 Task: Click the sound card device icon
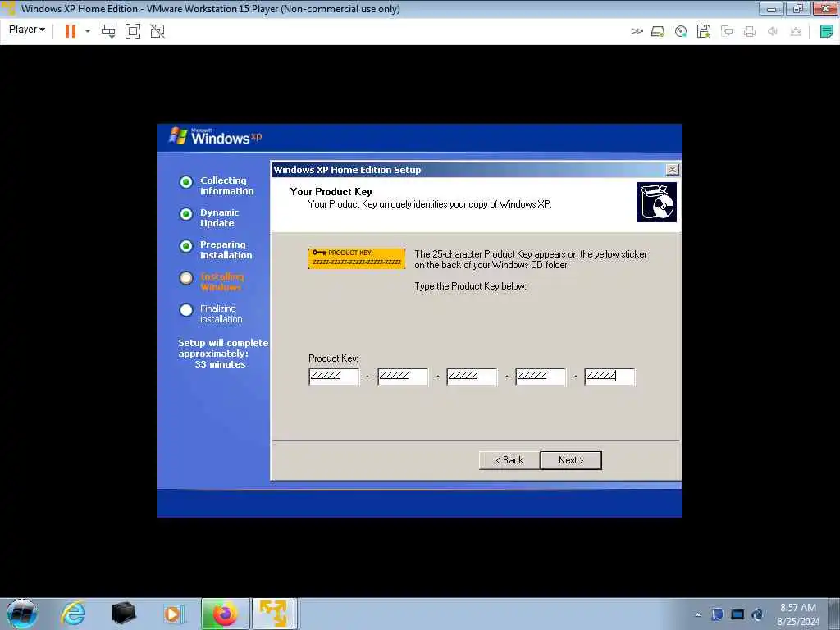(x=773, y=32)
